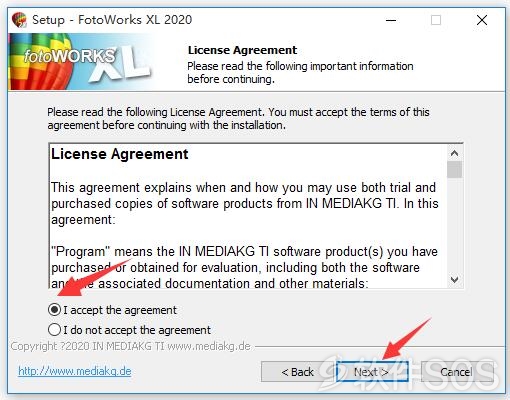Click the "Setup - FotoWorks XL 2020" title text
This screenshot has width=510, height=400.
(112, 20)
